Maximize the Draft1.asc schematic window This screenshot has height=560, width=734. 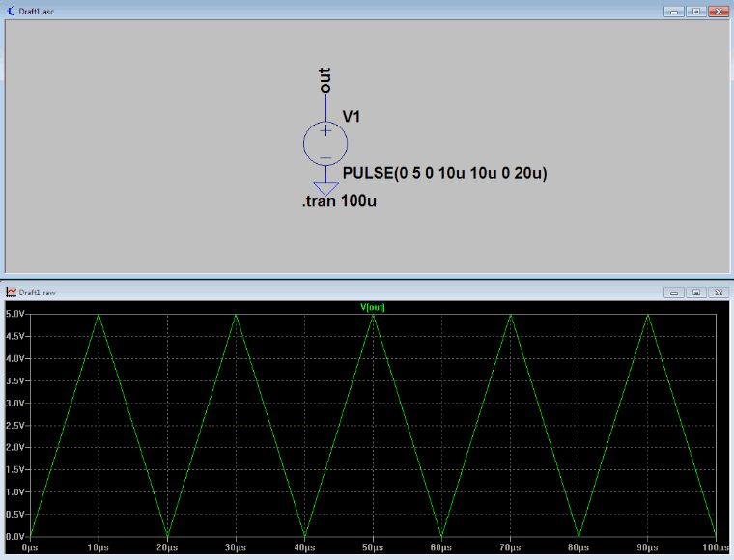696,12
